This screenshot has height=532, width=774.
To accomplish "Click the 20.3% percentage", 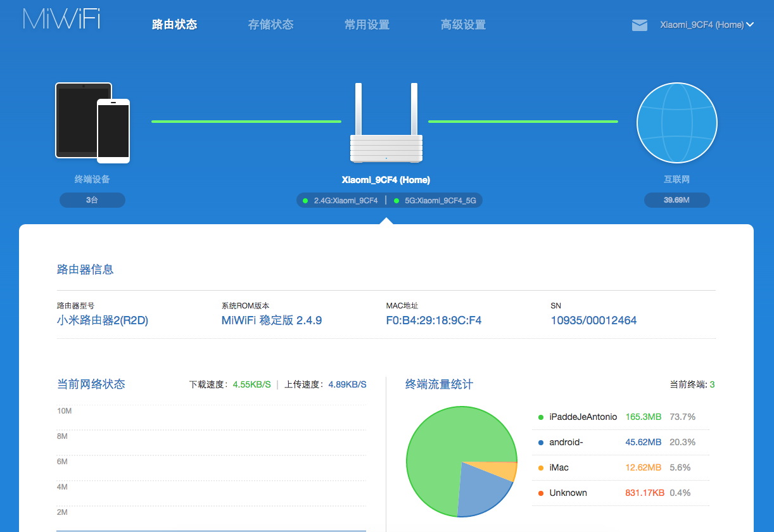I will coord(683,442).
